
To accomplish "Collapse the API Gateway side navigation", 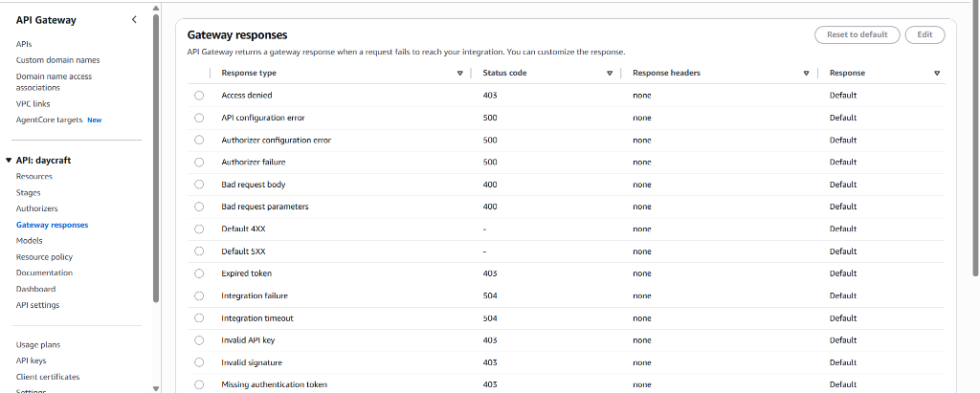I will point(134,20).
